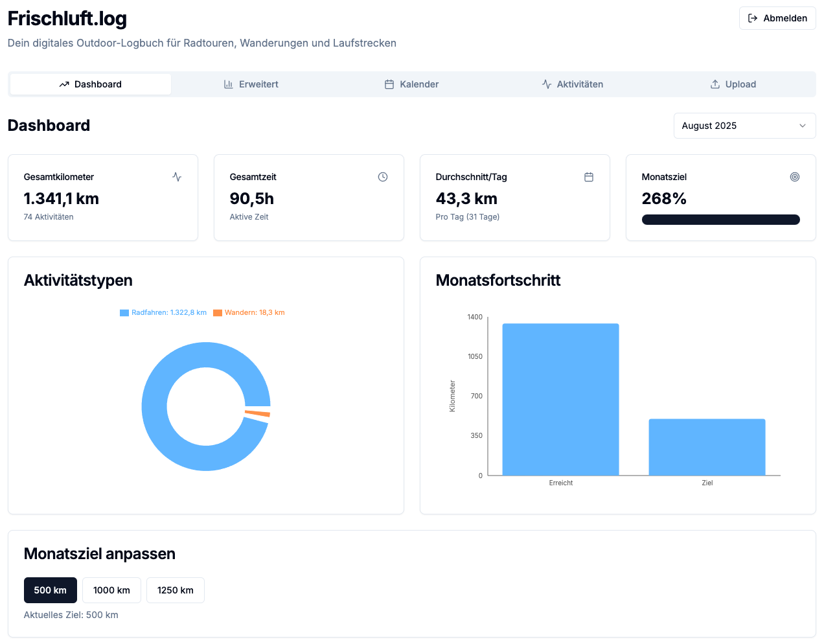Click the trending arrow icon on Dashboard tab

(x=64, y=84)
